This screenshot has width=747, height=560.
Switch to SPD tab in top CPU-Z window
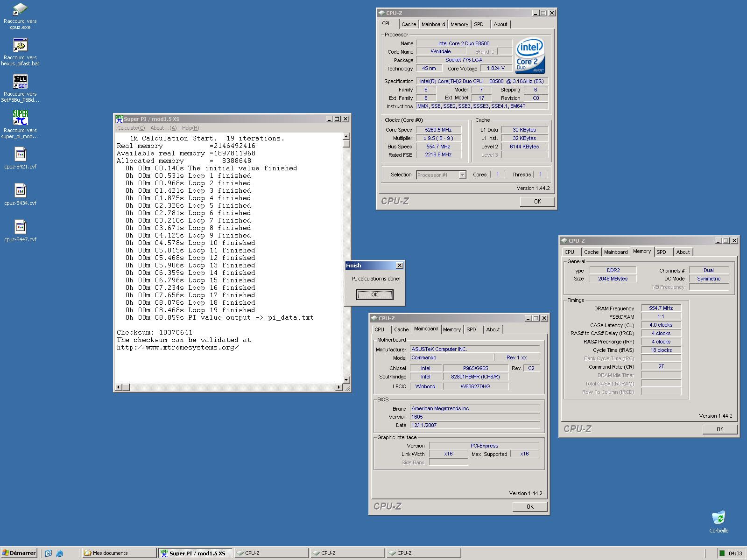tap(479, 24)
